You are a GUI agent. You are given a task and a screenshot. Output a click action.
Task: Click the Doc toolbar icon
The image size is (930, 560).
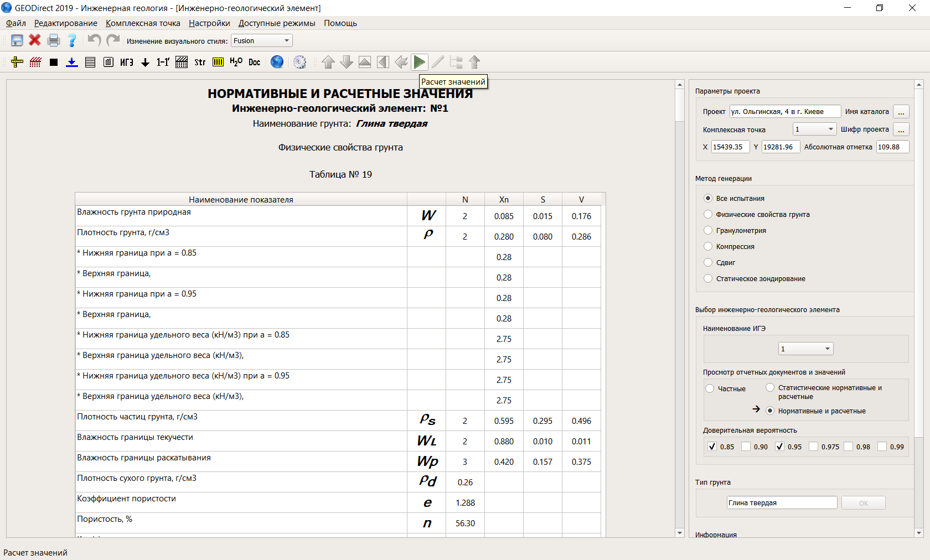coord(254,62)
